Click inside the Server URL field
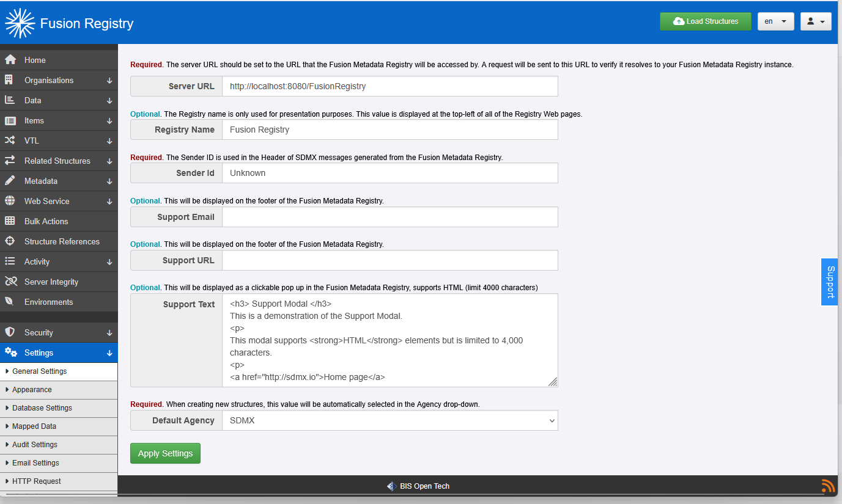Viewport: 842px width, 504px height. point(390,86)
